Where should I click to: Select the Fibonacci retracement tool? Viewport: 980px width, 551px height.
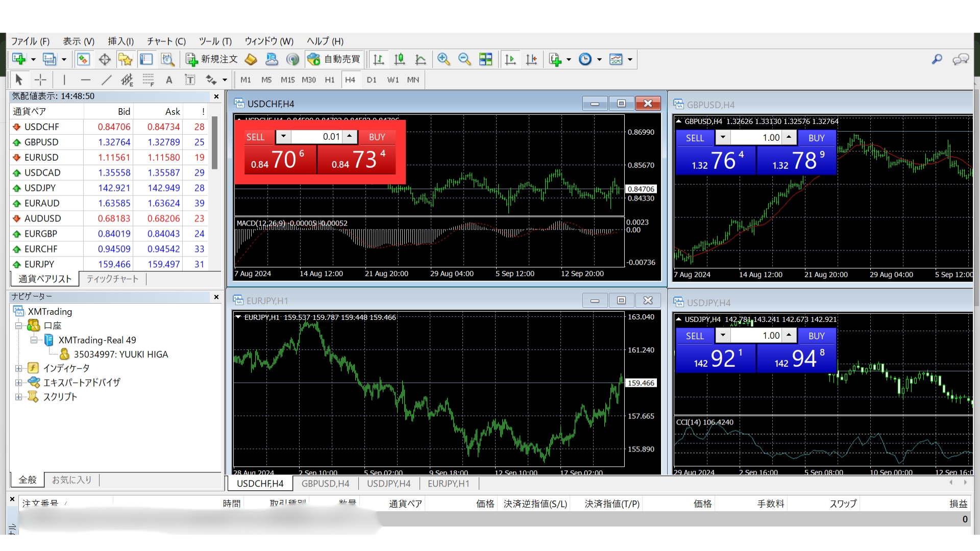[x=148, y=80]
